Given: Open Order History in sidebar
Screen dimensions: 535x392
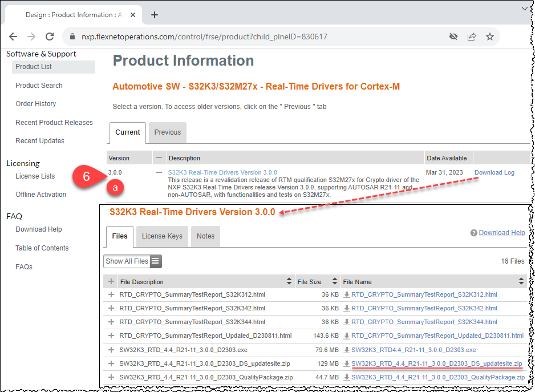Looking at the screenshot, I should [35, 104].
